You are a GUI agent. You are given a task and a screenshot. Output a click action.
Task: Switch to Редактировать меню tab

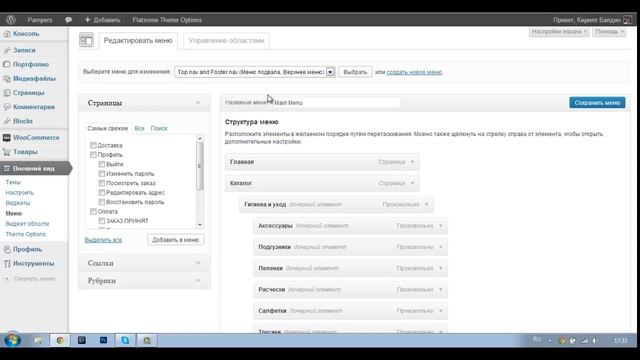coord(138,40)
